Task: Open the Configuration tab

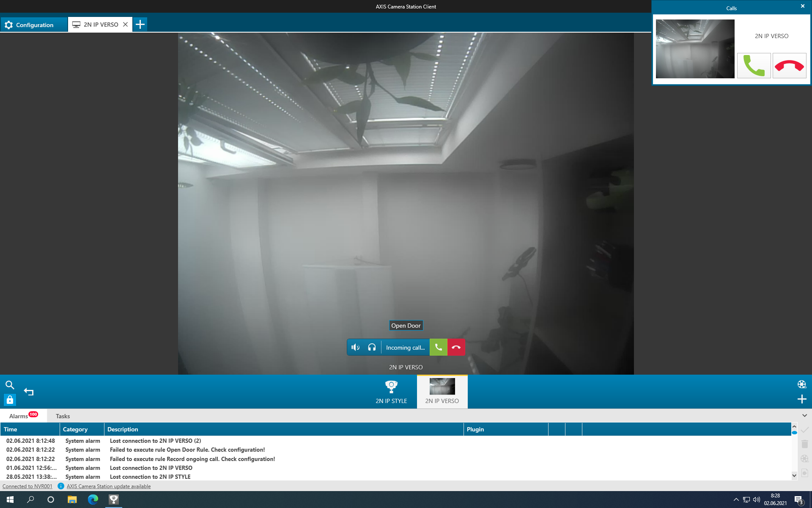Action: (34, 24)
